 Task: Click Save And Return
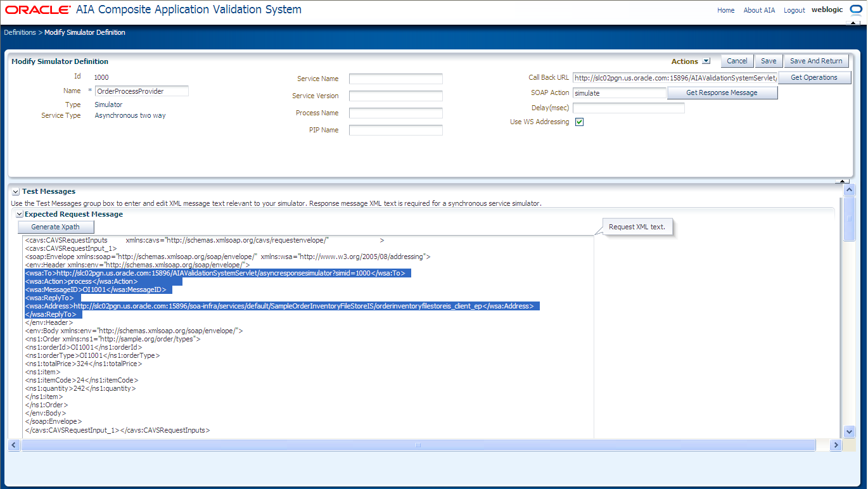point(816,61)
